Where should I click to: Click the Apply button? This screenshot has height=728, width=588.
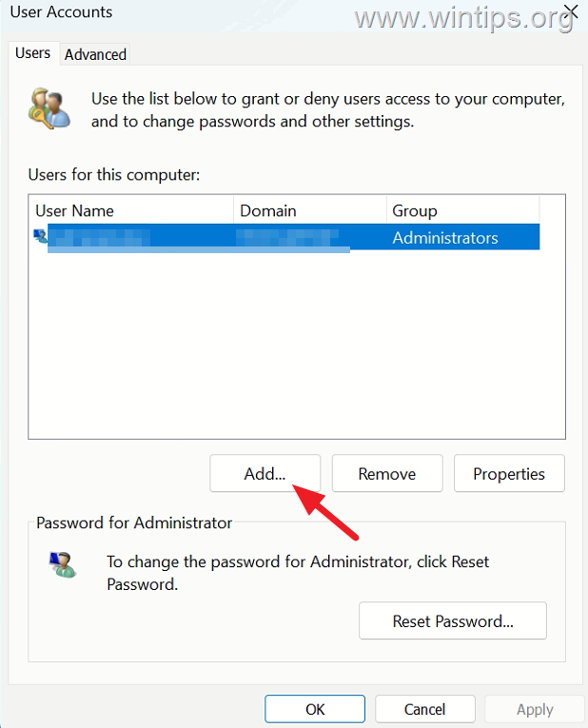535,709
